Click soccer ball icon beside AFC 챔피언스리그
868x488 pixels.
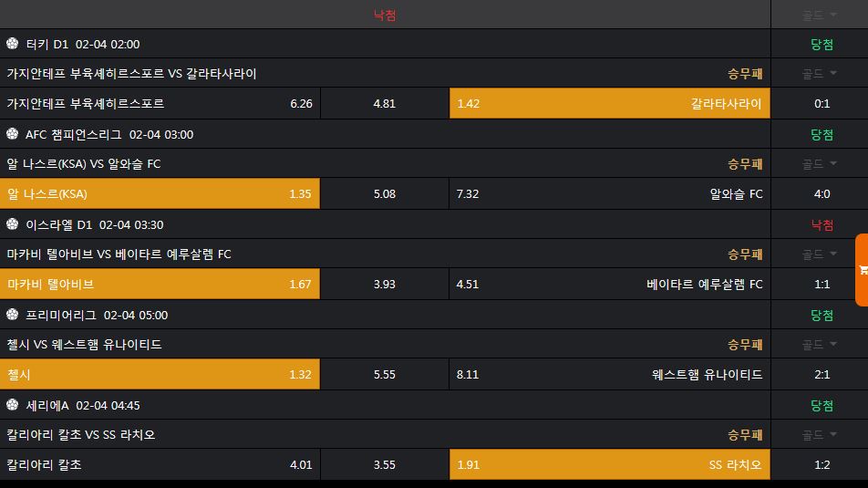click(x=12, y=134)
